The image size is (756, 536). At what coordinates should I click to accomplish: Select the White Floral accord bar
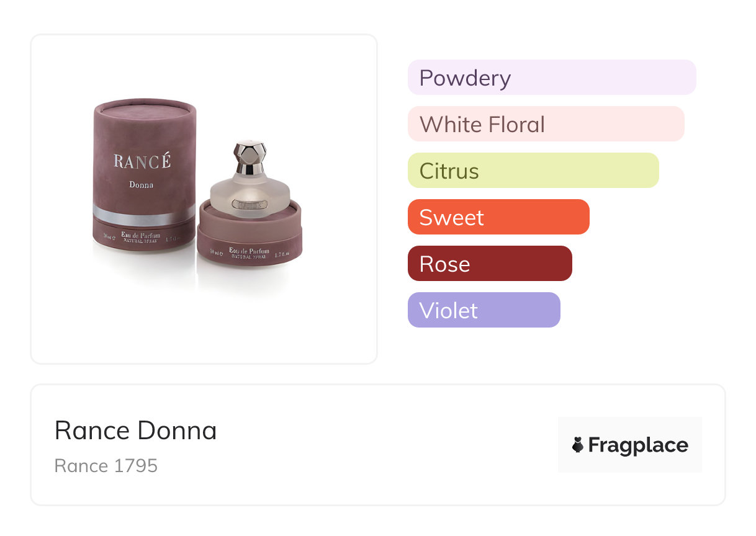546,124
